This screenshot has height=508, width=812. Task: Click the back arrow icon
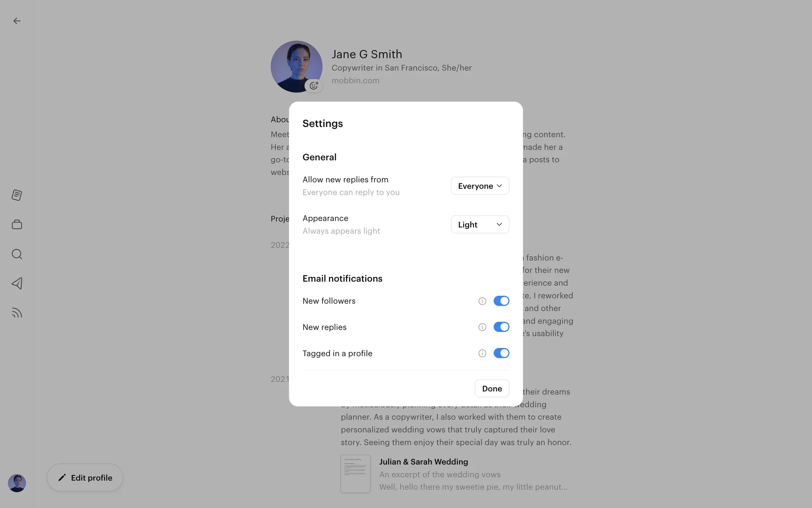pyautogui.click(x=17, y=21)
